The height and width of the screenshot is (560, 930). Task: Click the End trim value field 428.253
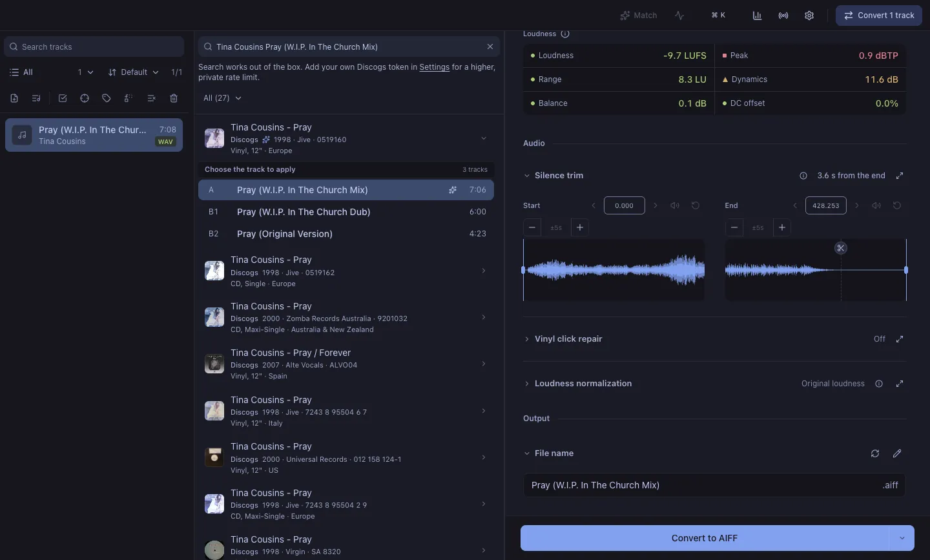click(x=826, y=205)
